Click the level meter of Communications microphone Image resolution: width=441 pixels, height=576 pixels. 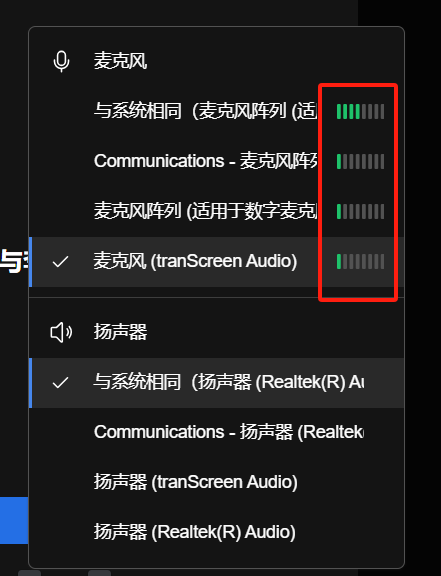(361, 161)
